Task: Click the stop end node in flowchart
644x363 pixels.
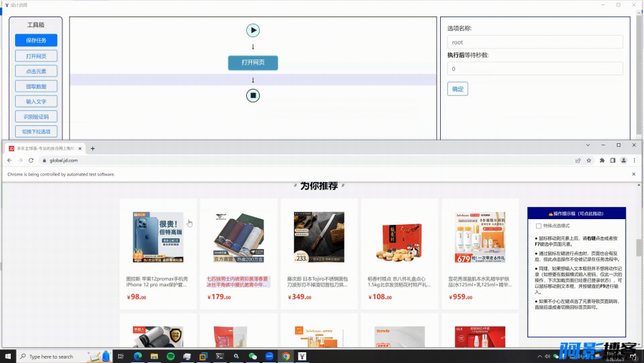Action: 253,95
